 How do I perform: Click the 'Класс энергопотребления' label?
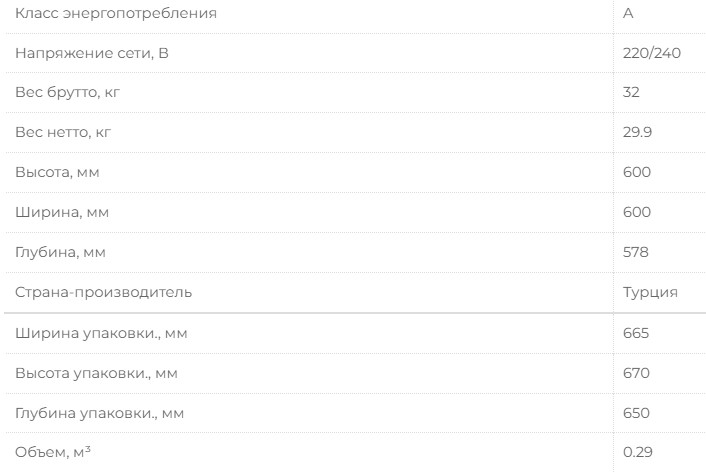pos(115,13)
